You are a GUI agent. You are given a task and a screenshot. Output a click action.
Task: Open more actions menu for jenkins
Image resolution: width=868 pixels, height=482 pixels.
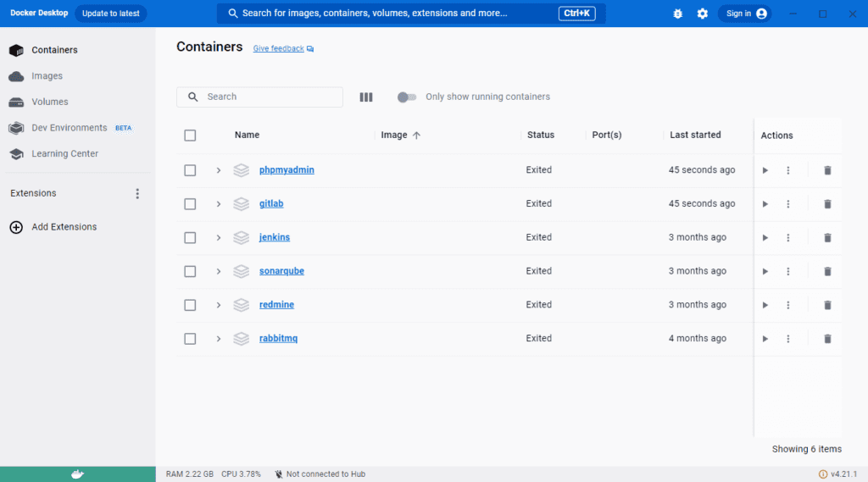coord(787,238)
